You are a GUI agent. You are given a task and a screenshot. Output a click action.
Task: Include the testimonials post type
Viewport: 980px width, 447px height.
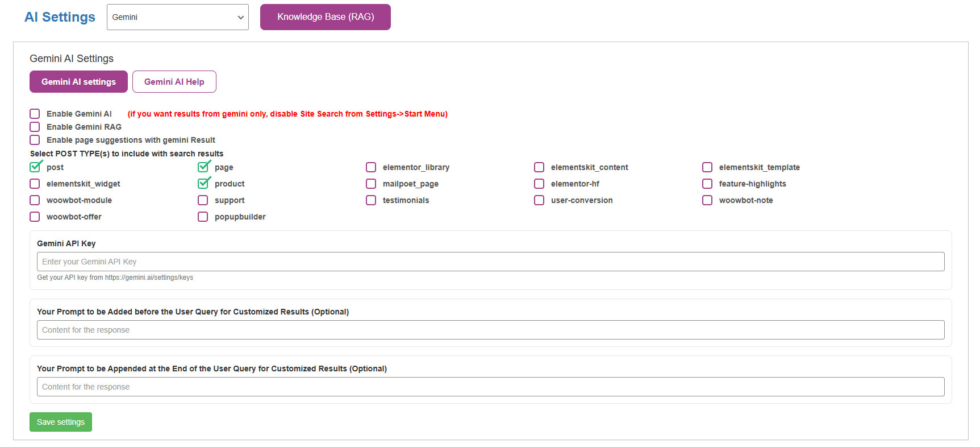(x=371, y=200)
